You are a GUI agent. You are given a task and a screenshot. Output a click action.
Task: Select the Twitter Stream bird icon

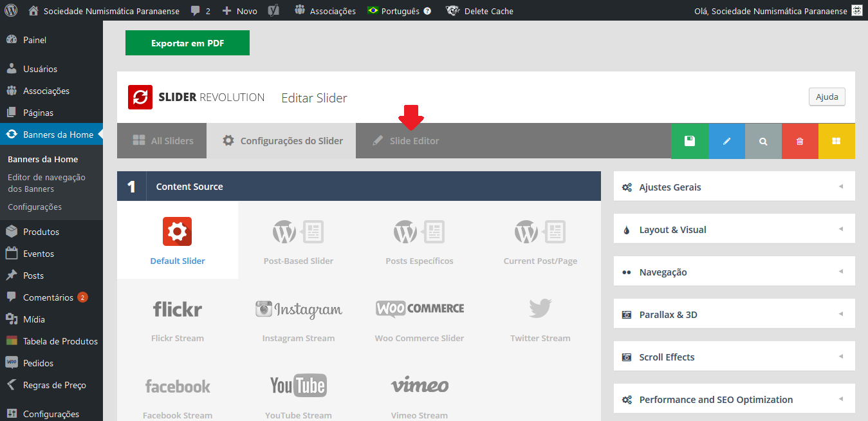tap(540, 308)
